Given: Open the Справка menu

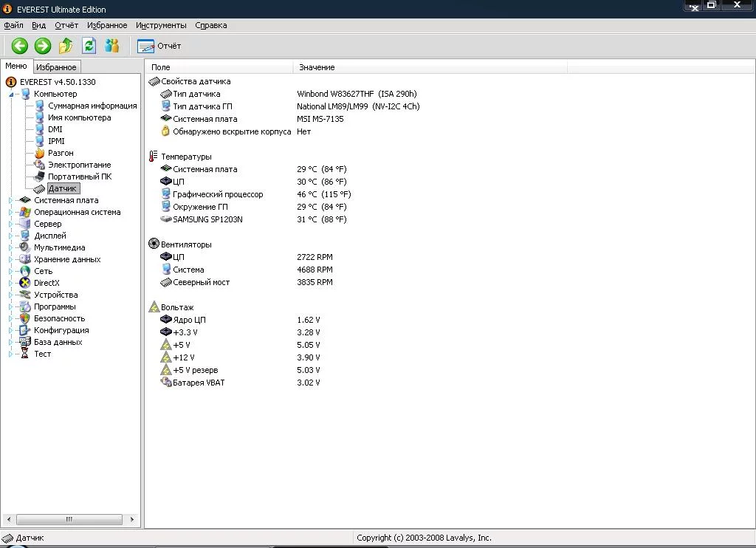Looking at the screenshot, I should pos(210,25).
